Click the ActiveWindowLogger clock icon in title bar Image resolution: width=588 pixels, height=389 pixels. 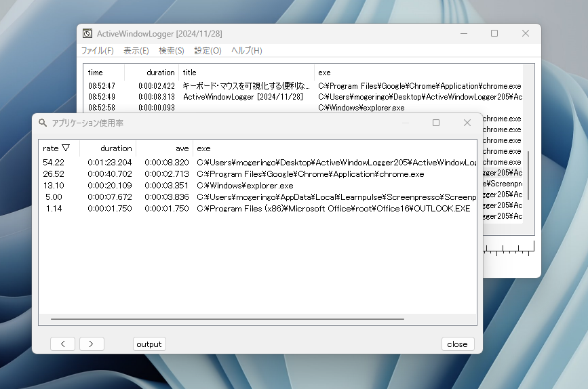click(x=87, y=34)
